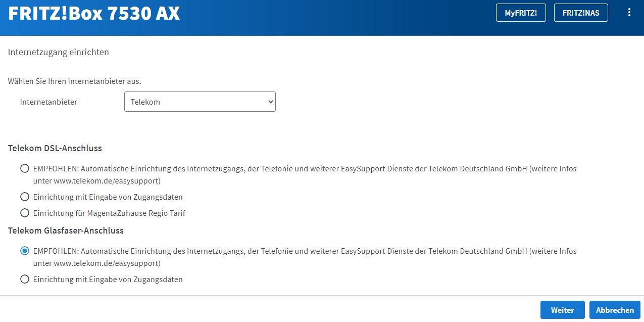Open the Internetanbieter dropdown set to Telekom
Image resolution: width=644 pixels, height=322 pixels.
click(200, 102)
